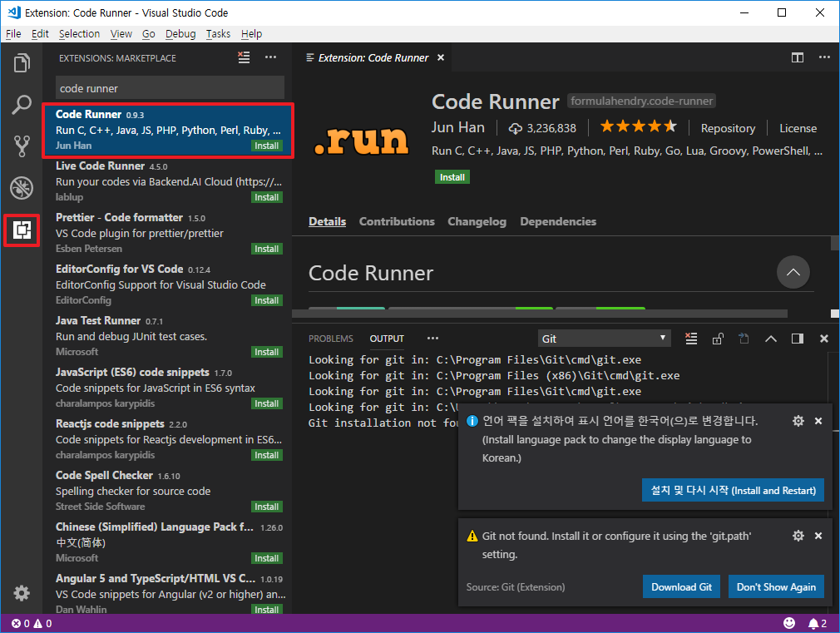Open the output log file icon
This screenshot has height=633, width=840.
744,339
